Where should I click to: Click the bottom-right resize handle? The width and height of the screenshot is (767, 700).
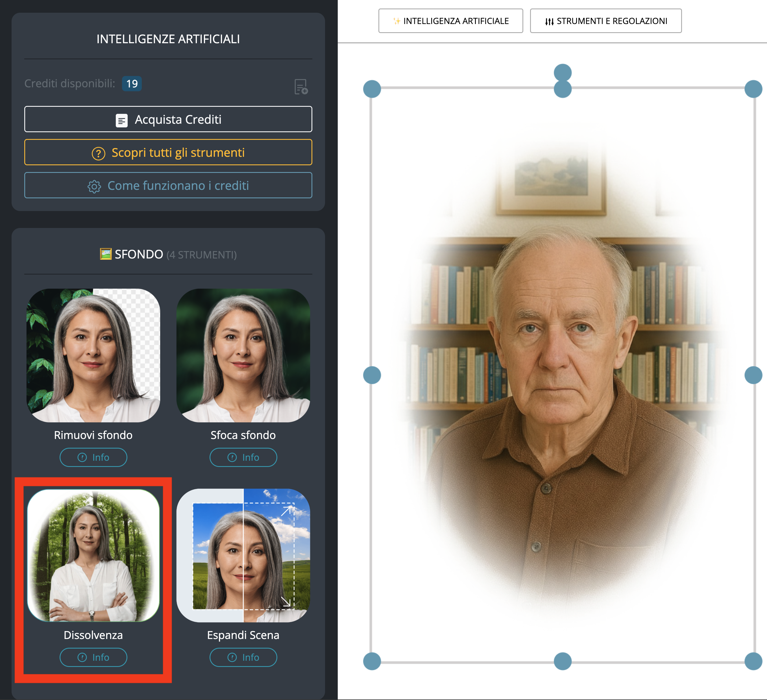753,661
